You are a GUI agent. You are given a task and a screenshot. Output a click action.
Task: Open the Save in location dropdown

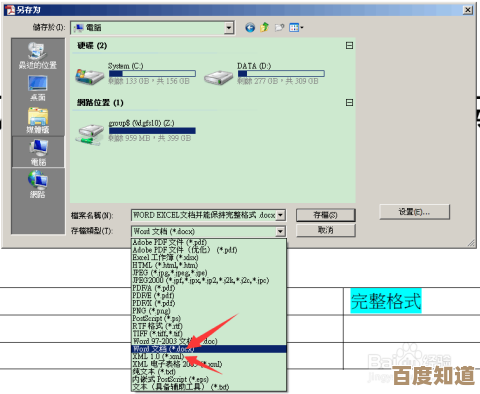(x=229, y=28)
